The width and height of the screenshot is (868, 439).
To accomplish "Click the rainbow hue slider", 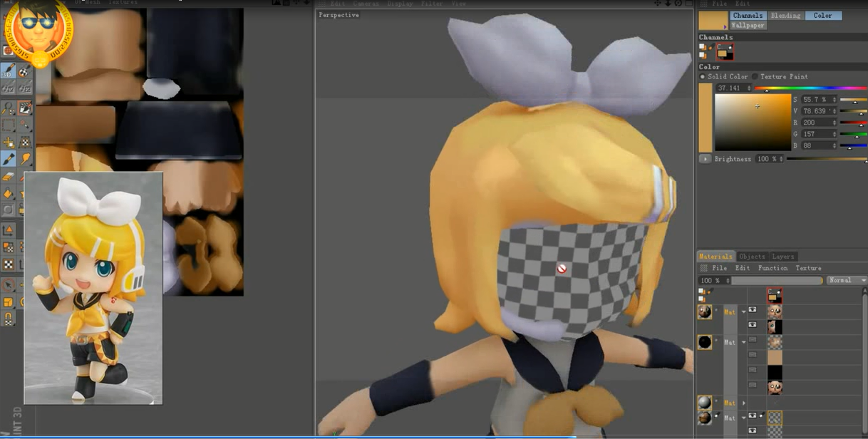I will click(811, 88).
